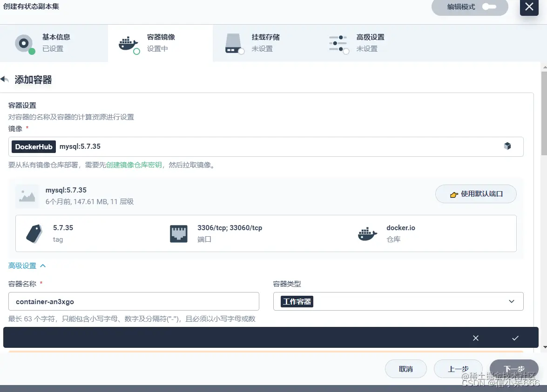Click the mysql image thumbnail placeholder
Viewport: 547px width, 392px height.
pyautogui.click(x=27, y=196)
